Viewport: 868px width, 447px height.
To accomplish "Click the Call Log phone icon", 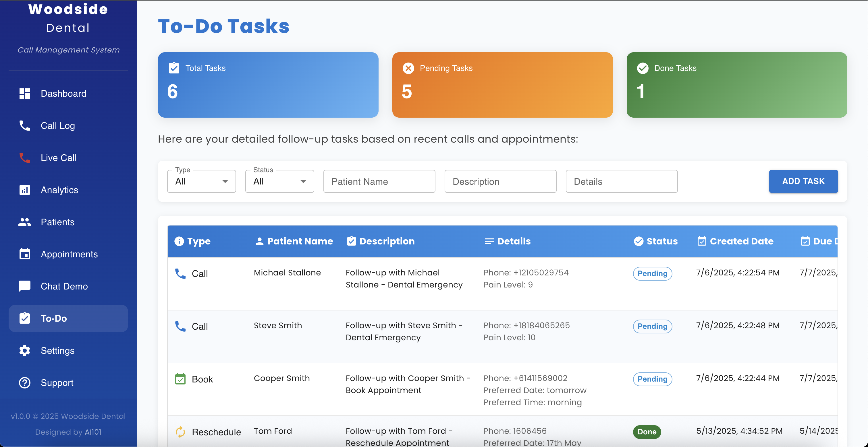I will 25,126.
